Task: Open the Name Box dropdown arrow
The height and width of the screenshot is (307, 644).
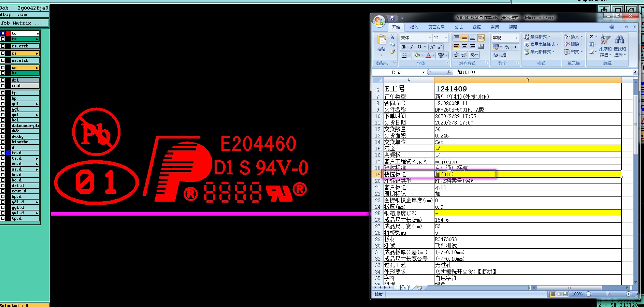Action: pos(424,72)
